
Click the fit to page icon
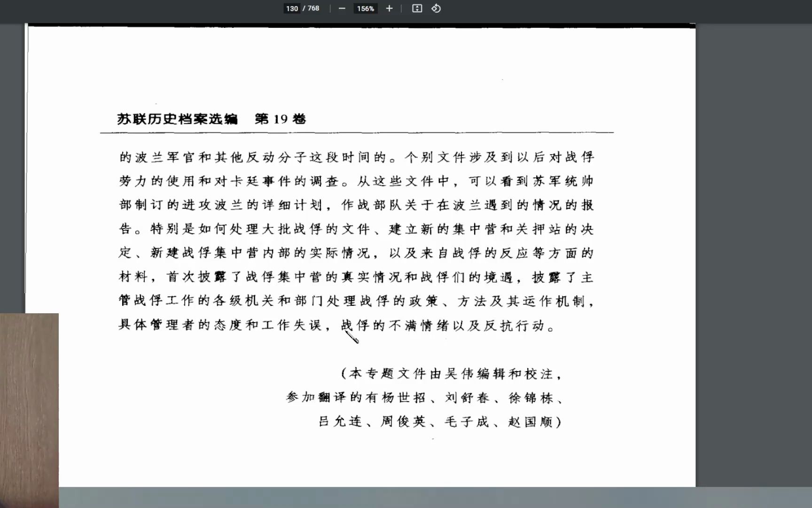tap(417, 8)
